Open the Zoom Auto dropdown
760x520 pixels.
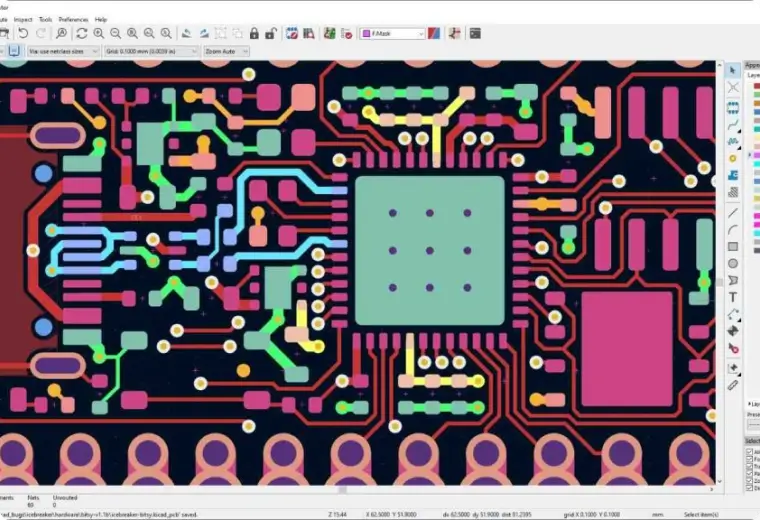pos(226,51)
